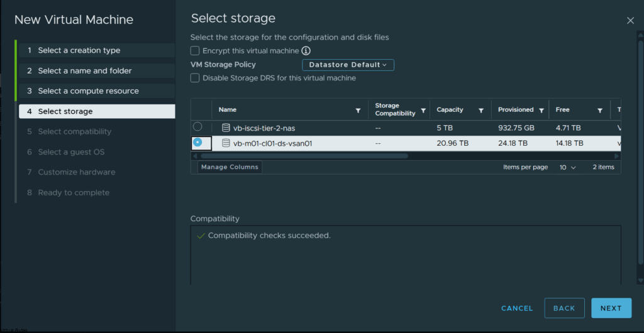This screenshot has height=333, width=644.
Task: Open the Datastore Default policy dropdown
Action: click(x=348, y=65)
